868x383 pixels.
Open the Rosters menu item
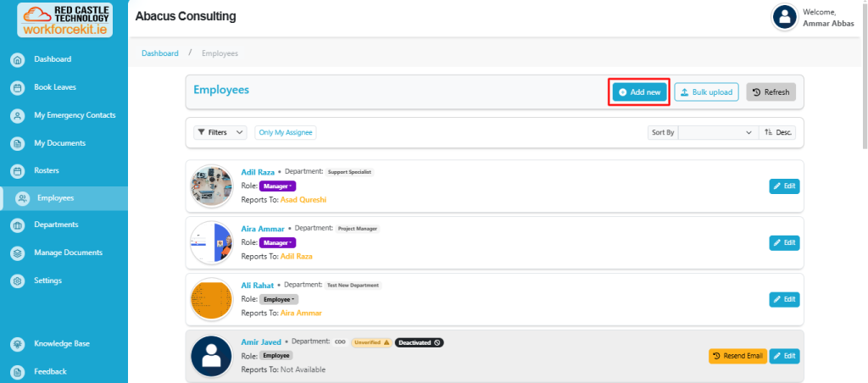(x=46, y=170)
